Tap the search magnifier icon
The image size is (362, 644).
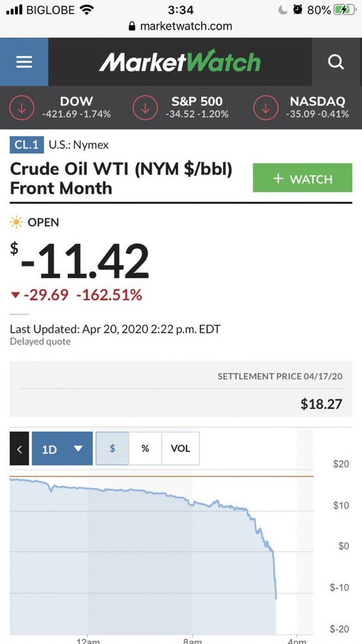[x=335, y=62]
